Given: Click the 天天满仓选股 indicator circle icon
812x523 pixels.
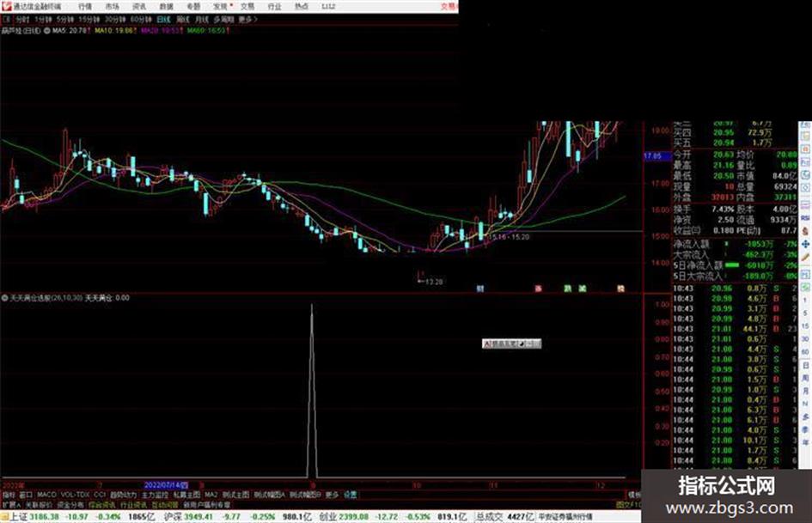Looking at the screenshot, I should point(4,298).
